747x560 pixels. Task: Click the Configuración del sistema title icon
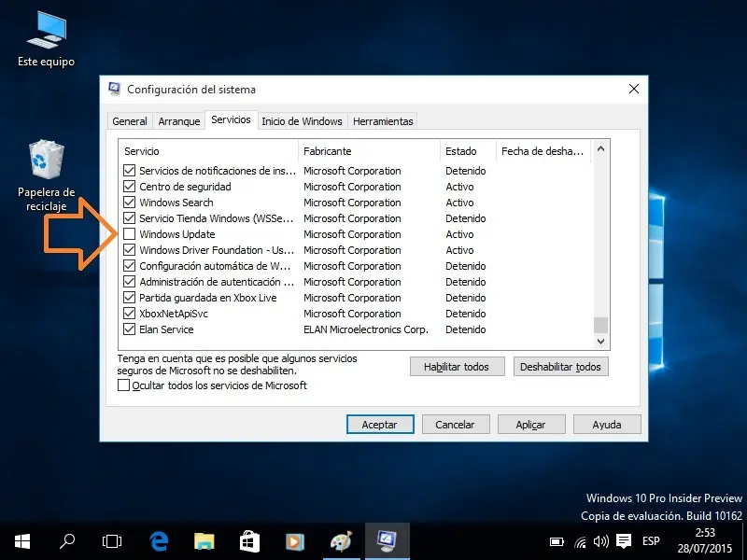(x=114, y=89)
